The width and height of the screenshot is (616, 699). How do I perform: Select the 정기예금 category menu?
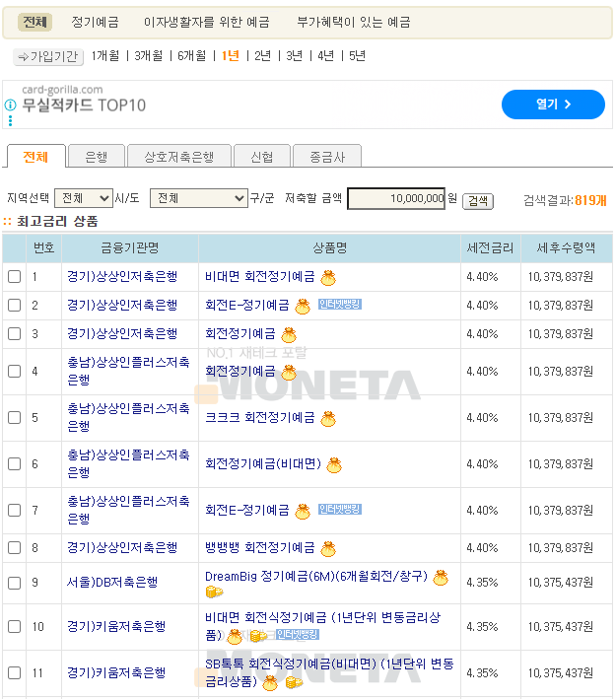point(96,22)
